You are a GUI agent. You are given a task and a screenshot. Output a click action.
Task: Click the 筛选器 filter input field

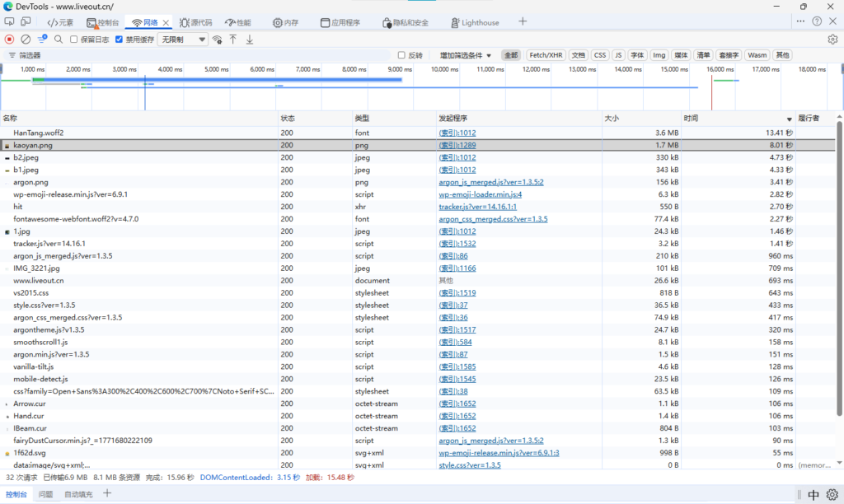[198, 55]
